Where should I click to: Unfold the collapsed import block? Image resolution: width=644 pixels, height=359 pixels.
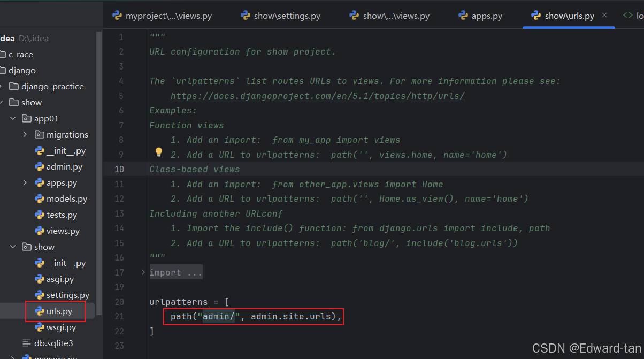(x=143, y=272)
